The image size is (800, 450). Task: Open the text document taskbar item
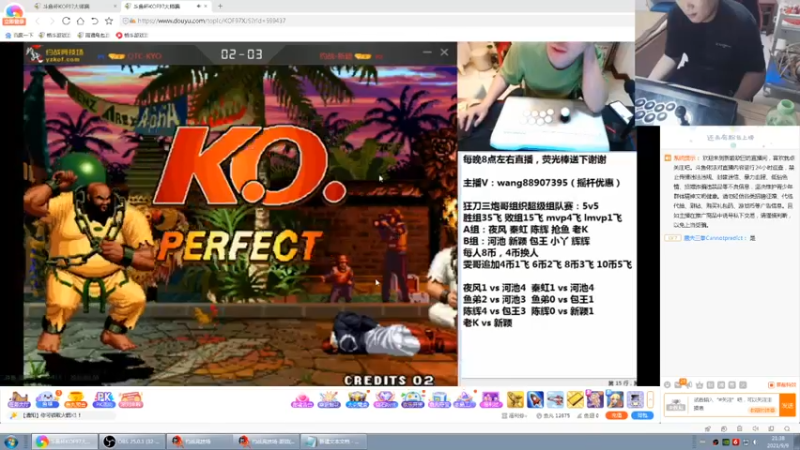tap(334, 441)
